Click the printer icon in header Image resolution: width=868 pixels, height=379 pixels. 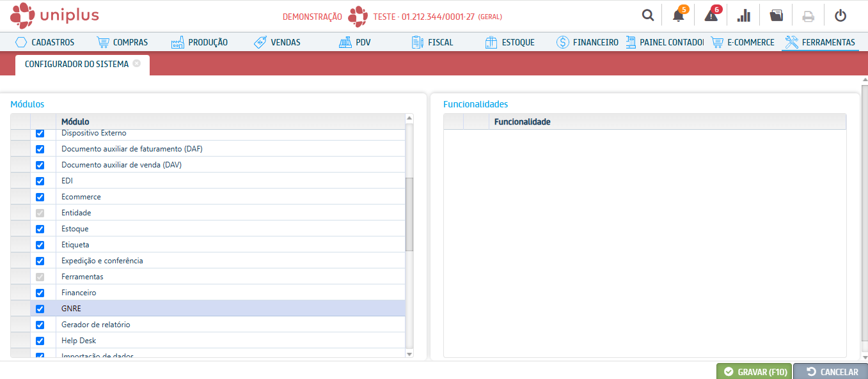(809, 16)
